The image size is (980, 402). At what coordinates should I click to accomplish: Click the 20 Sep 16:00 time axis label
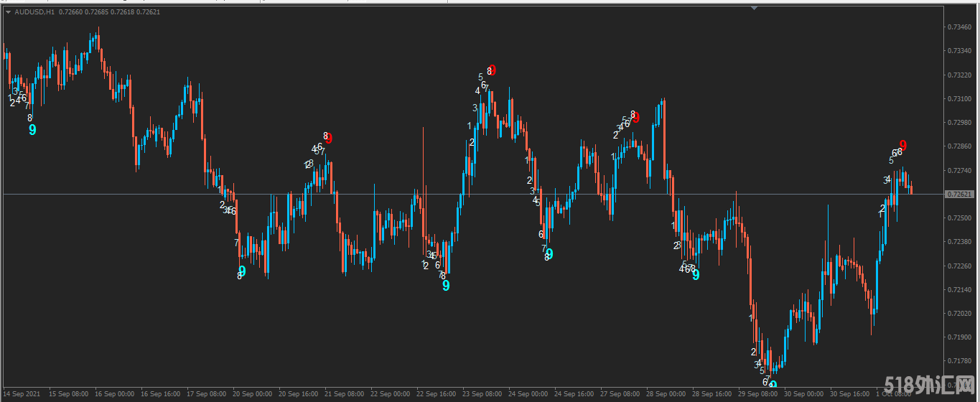(x=299, y=394)
